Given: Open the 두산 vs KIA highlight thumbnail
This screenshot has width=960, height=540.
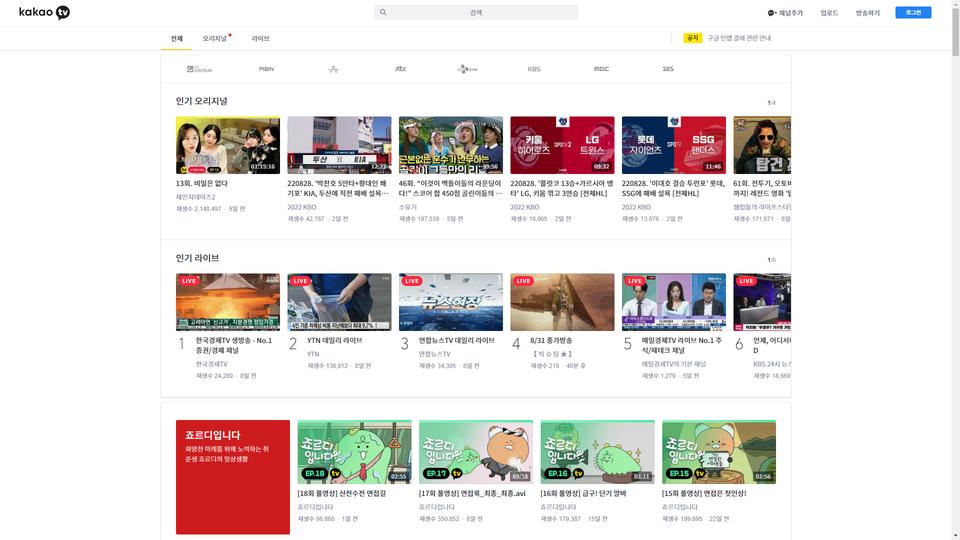Looking at the screenshot, I should click(x=339, y=145).
